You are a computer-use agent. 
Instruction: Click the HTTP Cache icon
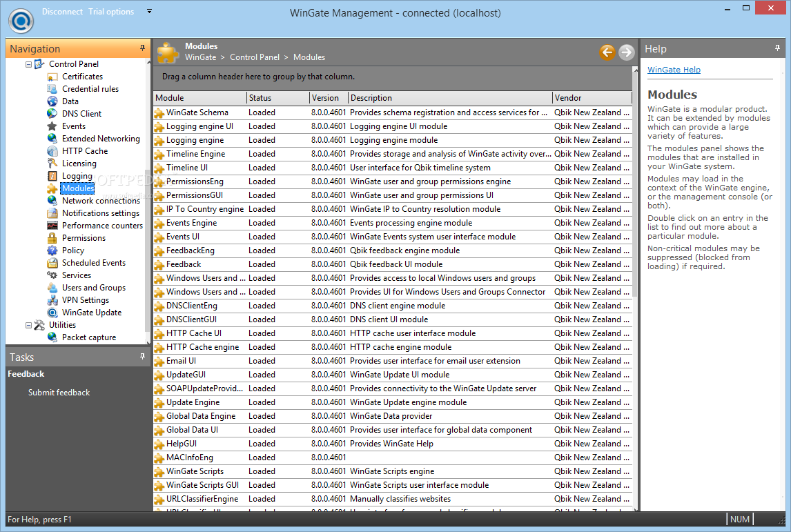pyautogui.click(x=52, y=151)
